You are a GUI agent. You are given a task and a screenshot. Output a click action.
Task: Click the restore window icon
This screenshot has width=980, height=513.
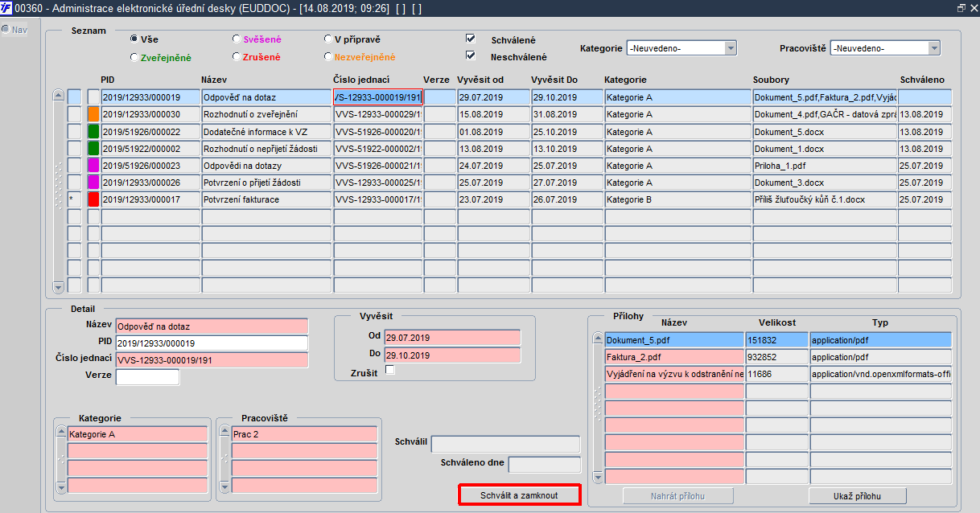[x=961, y=7]
